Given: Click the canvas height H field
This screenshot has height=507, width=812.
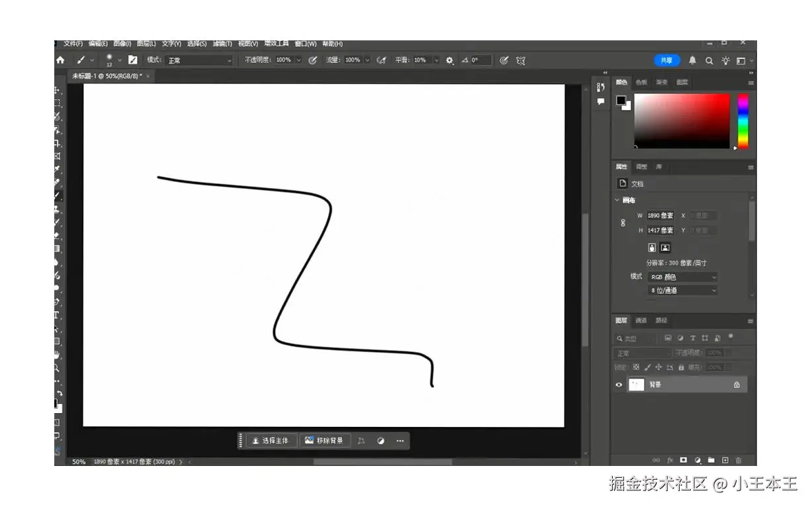Looking at the screenshot, I should [660, 230].
